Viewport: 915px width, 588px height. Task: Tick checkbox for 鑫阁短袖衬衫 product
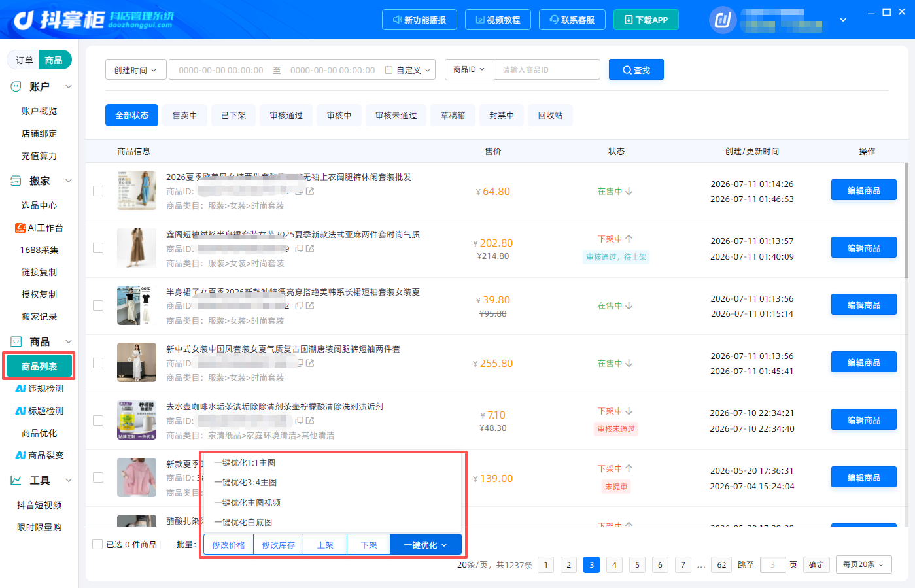pos(98,248)
